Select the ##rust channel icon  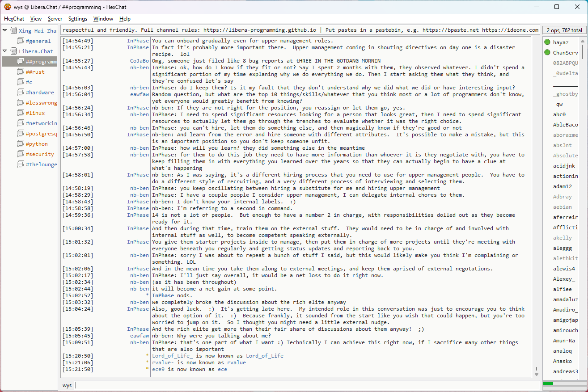point(21,72)
